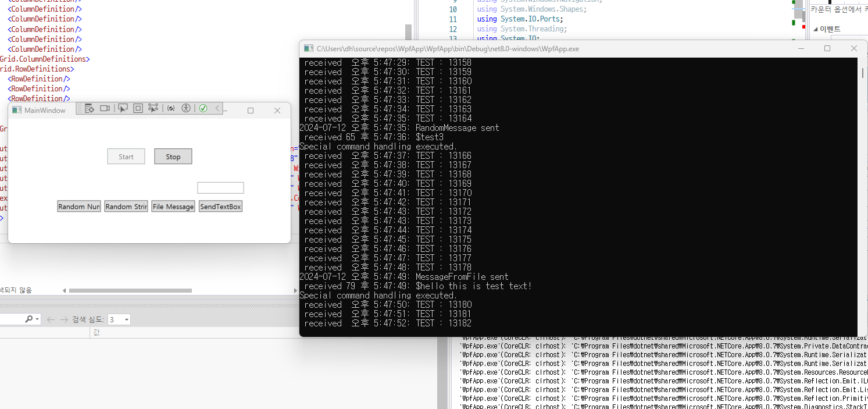Click the Random Num button
Screen dimensions: 868x409
click(79, 207)
